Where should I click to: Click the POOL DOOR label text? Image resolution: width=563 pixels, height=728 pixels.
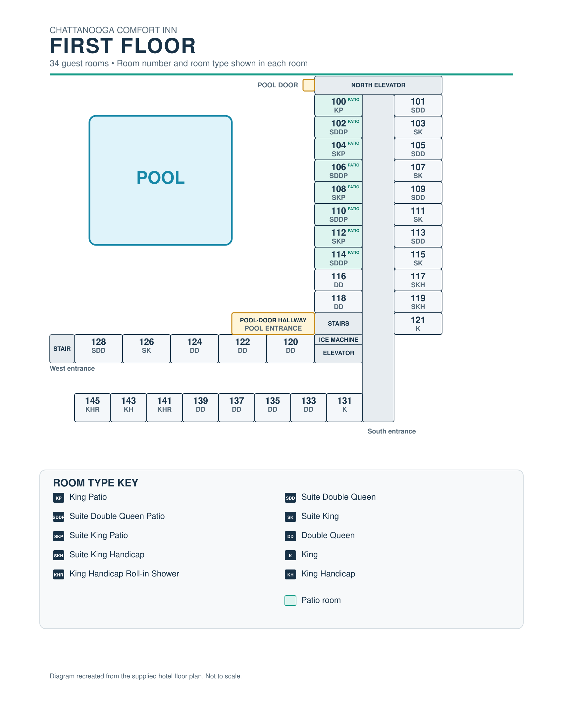tap(278, 85)
